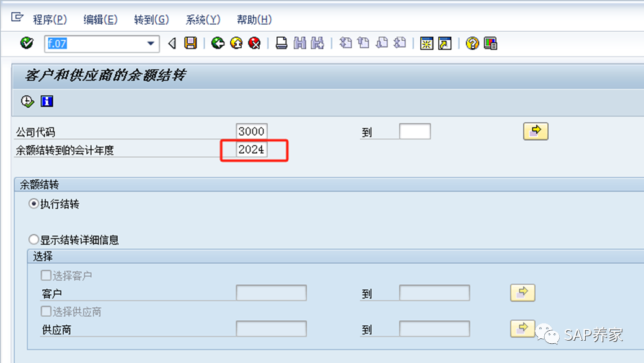Click the Help question mark icon
The width and height of the screenshot is (644, 363).
[x=472, y=43]
